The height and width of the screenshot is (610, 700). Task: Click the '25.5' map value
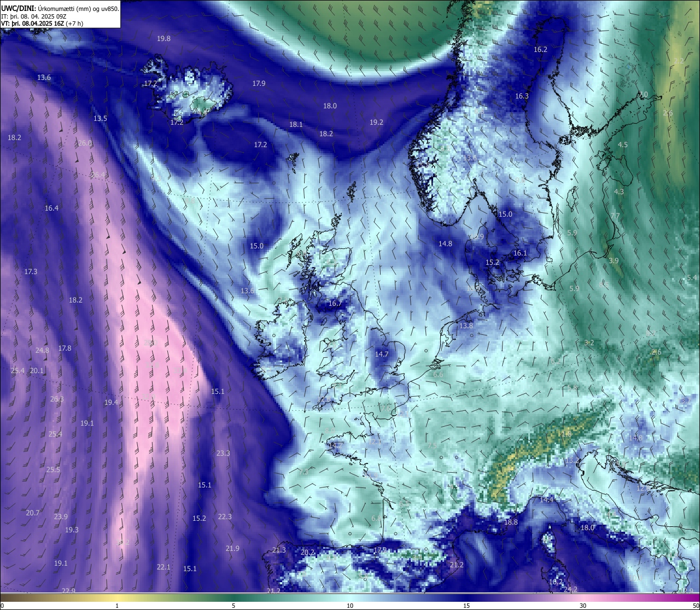tap(53, 469)
